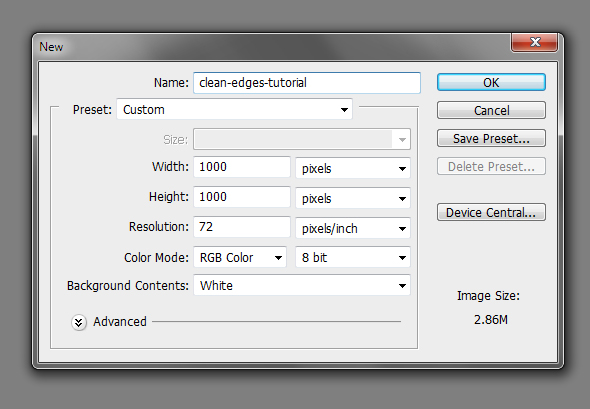Open Device Central
The height and width of the screenshot is (409, 590).
click(491, 212)
